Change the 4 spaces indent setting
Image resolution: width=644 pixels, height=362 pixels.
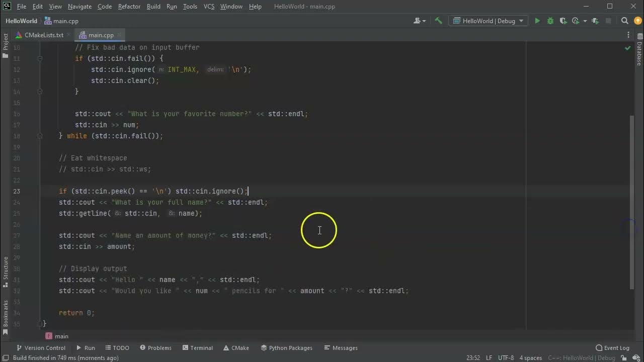point(530,358)
